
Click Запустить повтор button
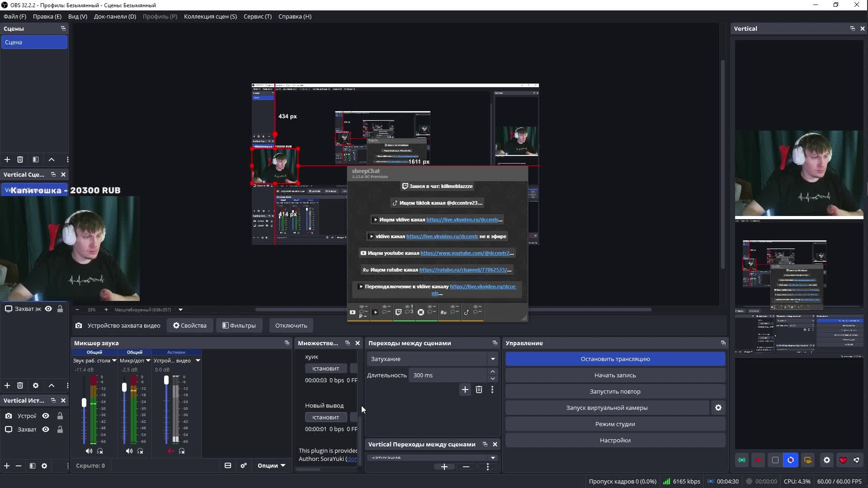(x=615, y=391)
